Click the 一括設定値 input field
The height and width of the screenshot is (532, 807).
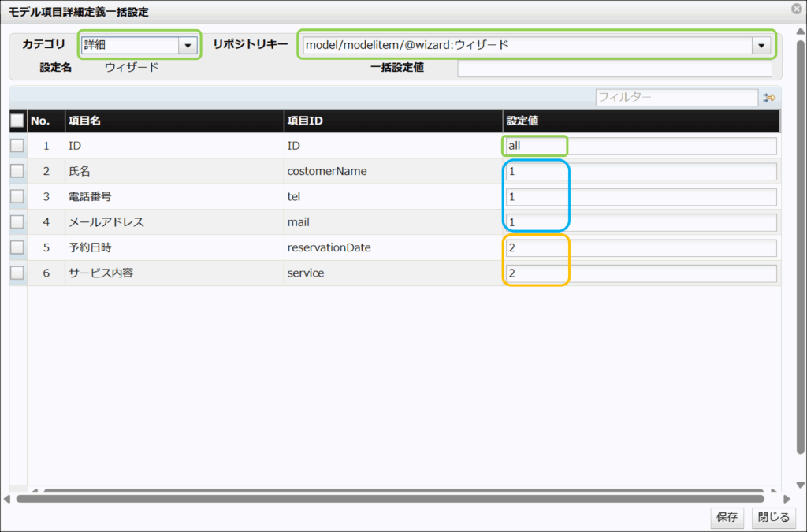coord(614,68)
